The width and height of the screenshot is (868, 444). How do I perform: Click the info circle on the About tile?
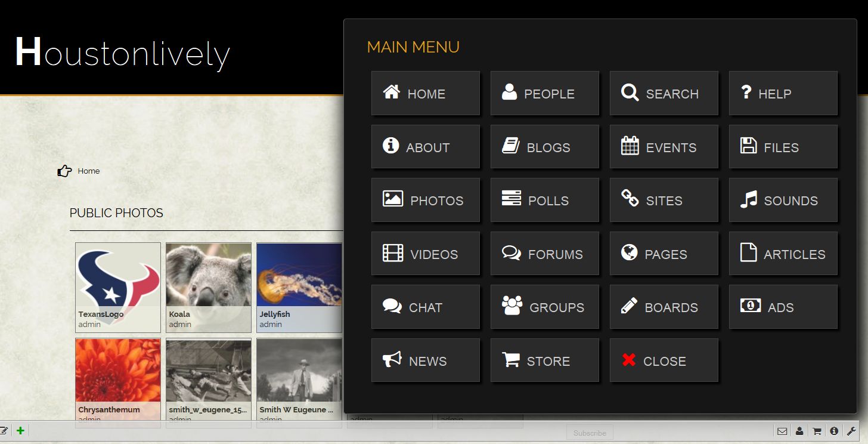pos(391,145)
